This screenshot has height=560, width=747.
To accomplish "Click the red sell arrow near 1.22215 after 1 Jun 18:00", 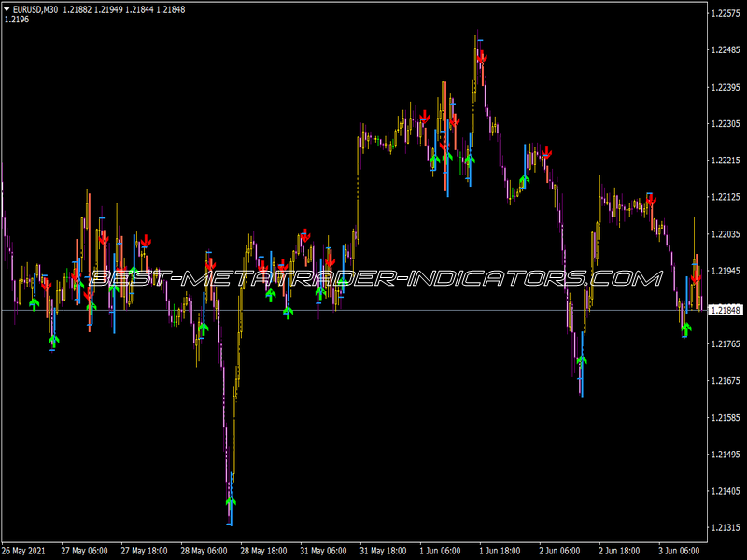I will point(546,153).
